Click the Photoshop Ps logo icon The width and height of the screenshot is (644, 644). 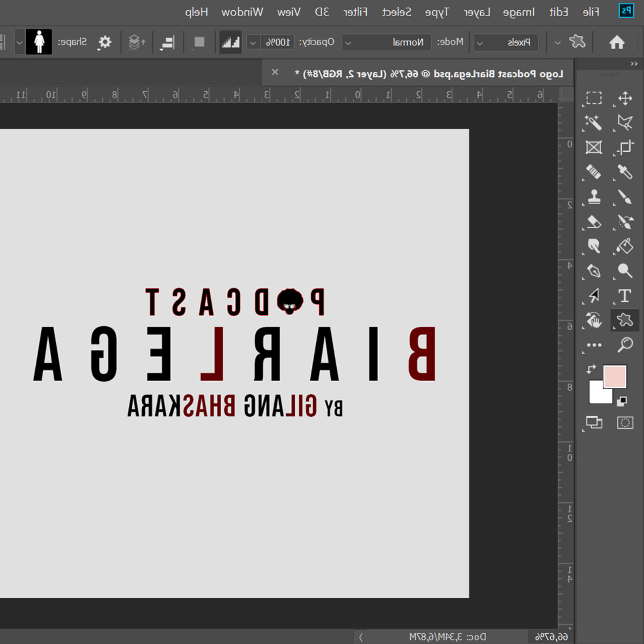626,11
